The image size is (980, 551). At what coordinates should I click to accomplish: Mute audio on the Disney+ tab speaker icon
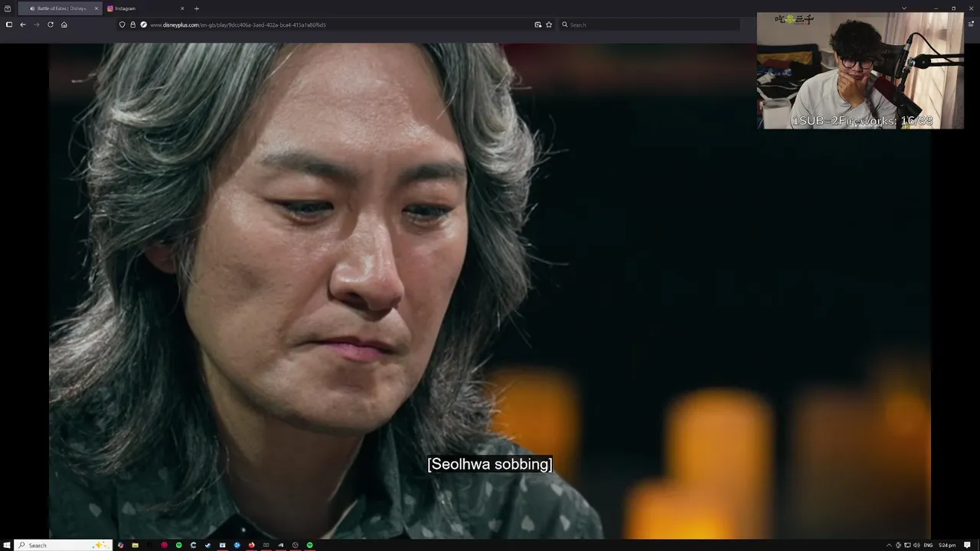[32, 8]
